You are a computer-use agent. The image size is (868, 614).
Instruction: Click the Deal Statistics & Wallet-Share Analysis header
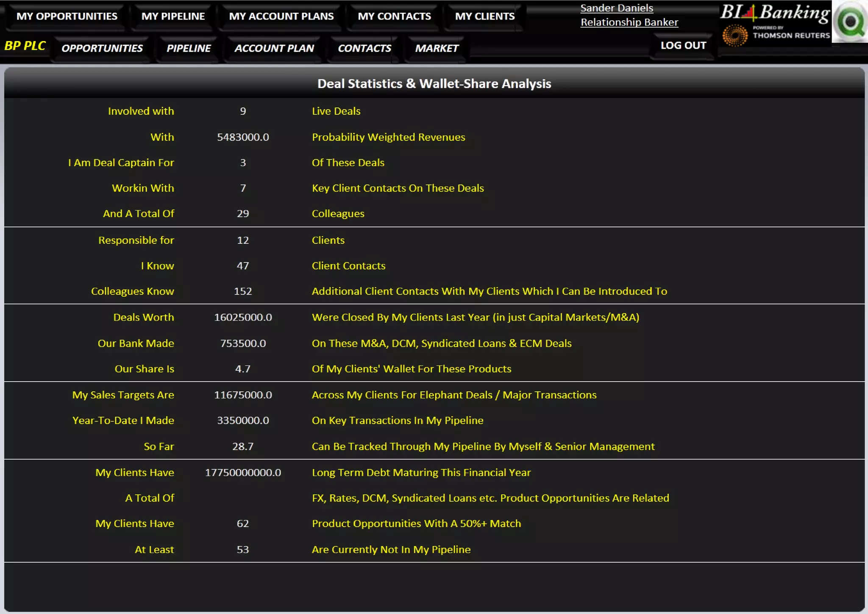pyautogui.click(x=434, y=84)
